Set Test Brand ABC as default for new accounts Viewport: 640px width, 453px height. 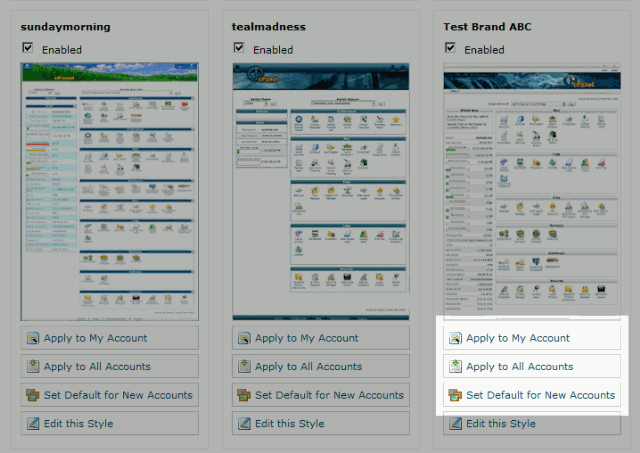(532, 395)
